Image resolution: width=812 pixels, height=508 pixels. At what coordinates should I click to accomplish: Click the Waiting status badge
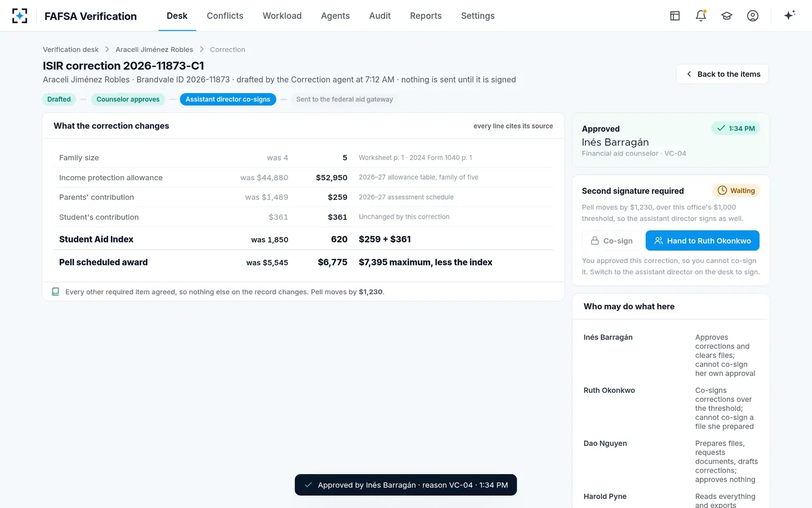736,191
